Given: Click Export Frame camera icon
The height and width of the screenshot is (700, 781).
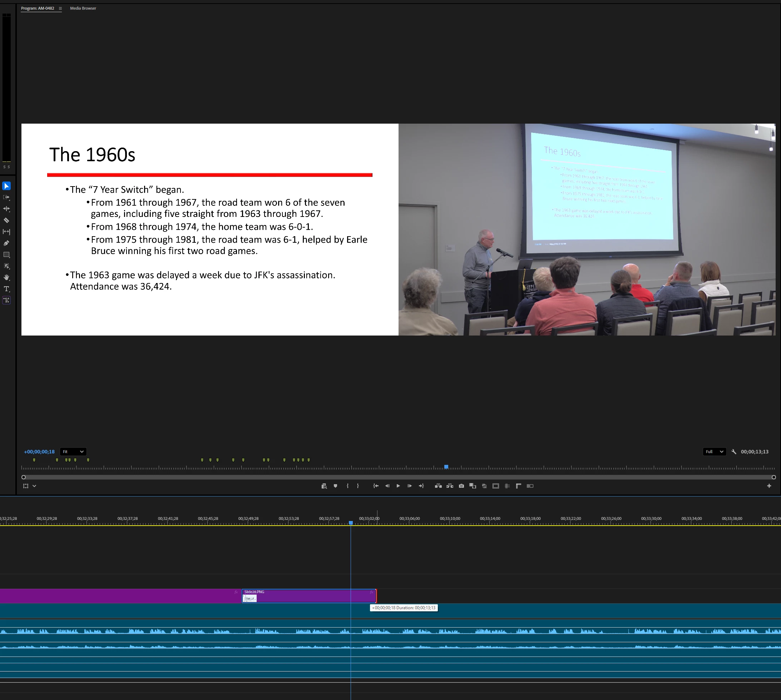Looking at the screenshot, I should (x=461, y=486).
